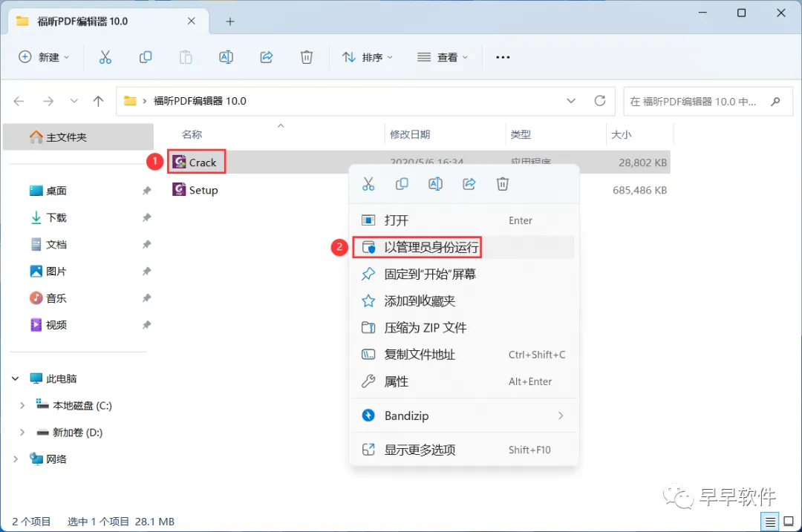
Task: Click the 福昕PDF编辑器 10.0 address breadcrumb
Action: coord(200,101)
